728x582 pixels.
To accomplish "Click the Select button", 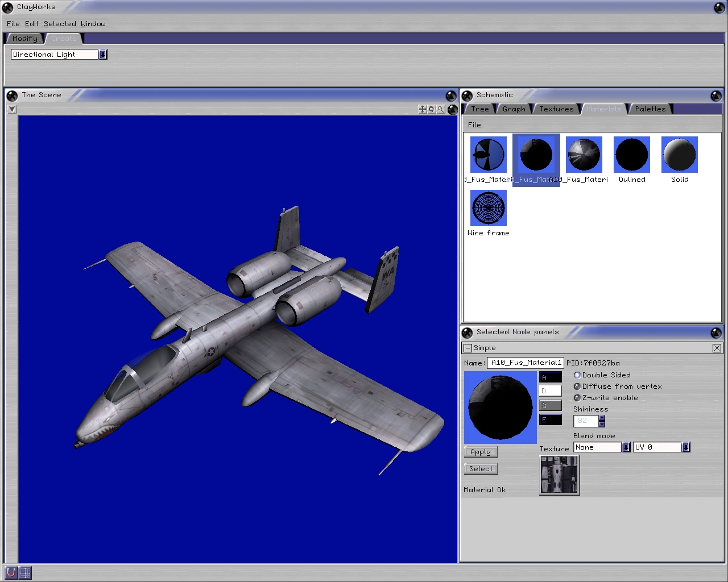I will click(481, 469).
